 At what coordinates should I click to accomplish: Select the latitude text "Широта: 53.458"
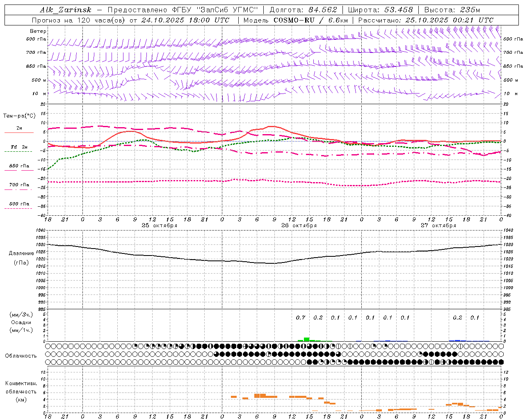click(x=380, y=10)
